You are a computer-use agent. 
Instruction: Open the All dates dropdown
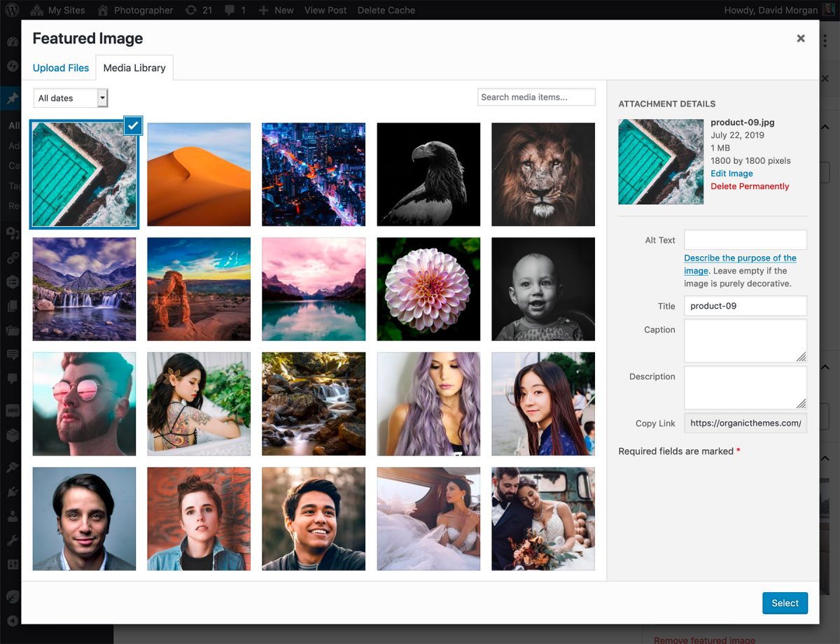(71, 98)
